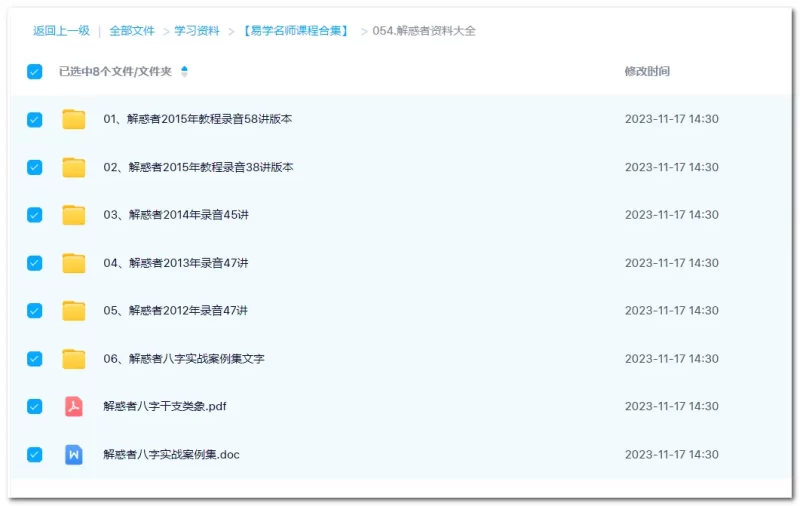Click the Word document icon for 解惑者八字实战案例集.doc
The height and width of the screenshot is (506, 800).
point(73,455)
